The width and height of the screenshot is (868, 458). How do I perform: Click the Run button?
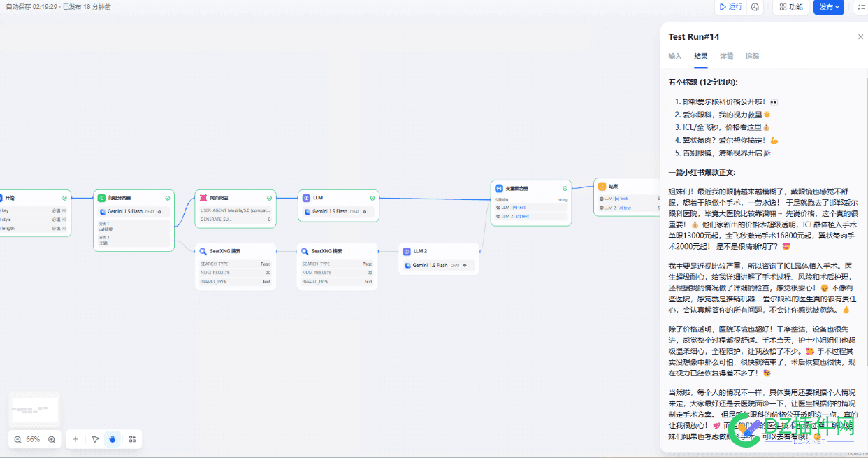tap(730, 7)
